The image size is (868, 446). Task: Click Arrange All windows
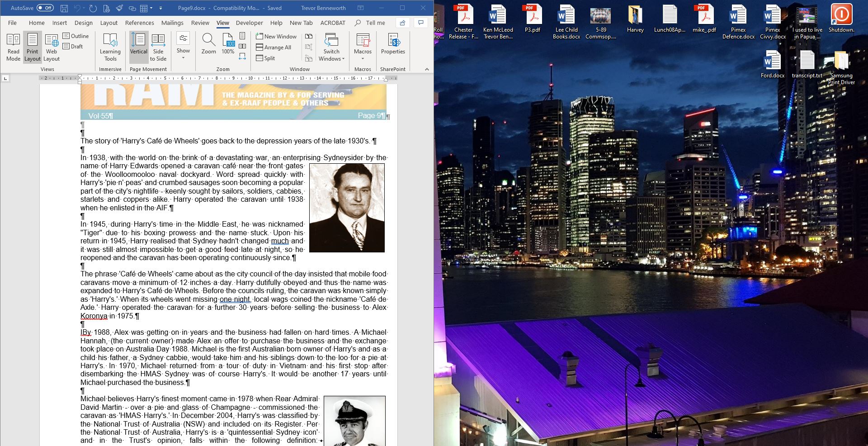click(x=274, y=47)
